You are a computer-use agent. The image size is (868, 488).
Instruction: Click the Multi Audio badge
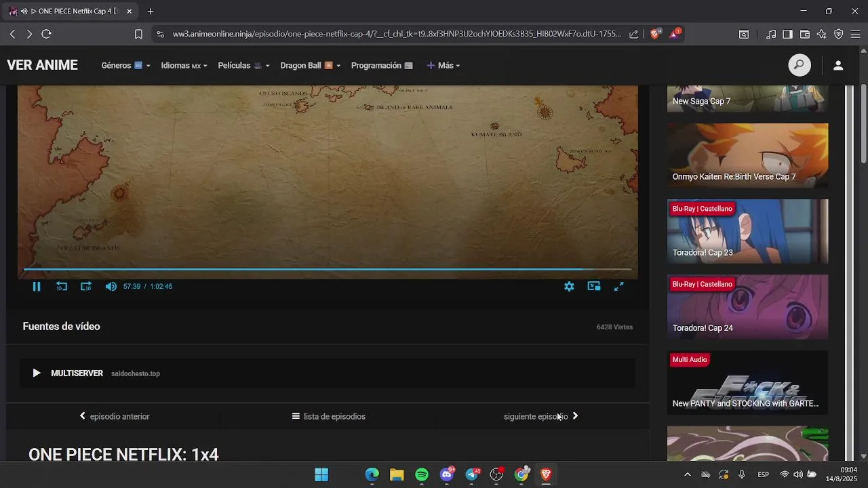click(690, 359)
